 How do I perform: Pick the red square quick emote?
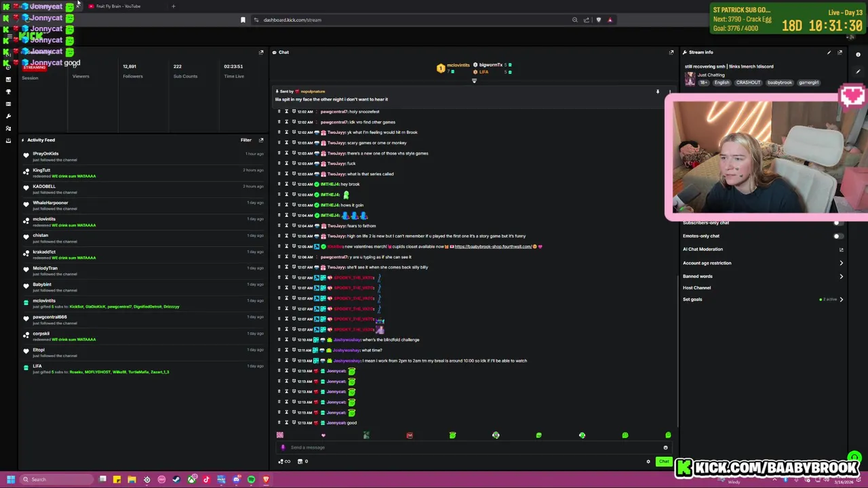click(x=410, y=435)
